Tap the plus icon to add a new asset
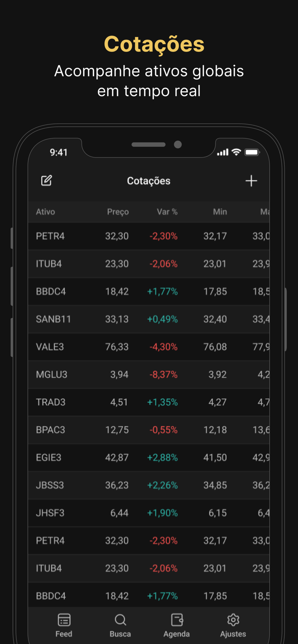298x644 pixels. coord(252,181)
